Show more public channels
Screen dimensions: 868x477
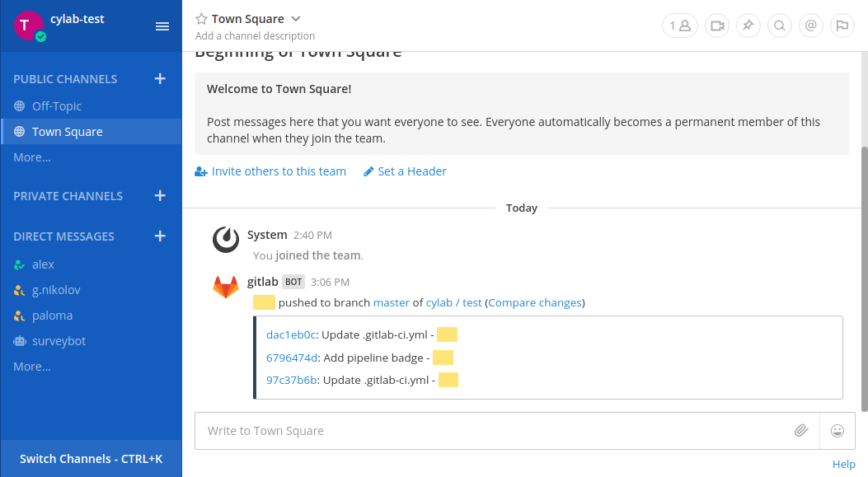click(x=32, y=157)
